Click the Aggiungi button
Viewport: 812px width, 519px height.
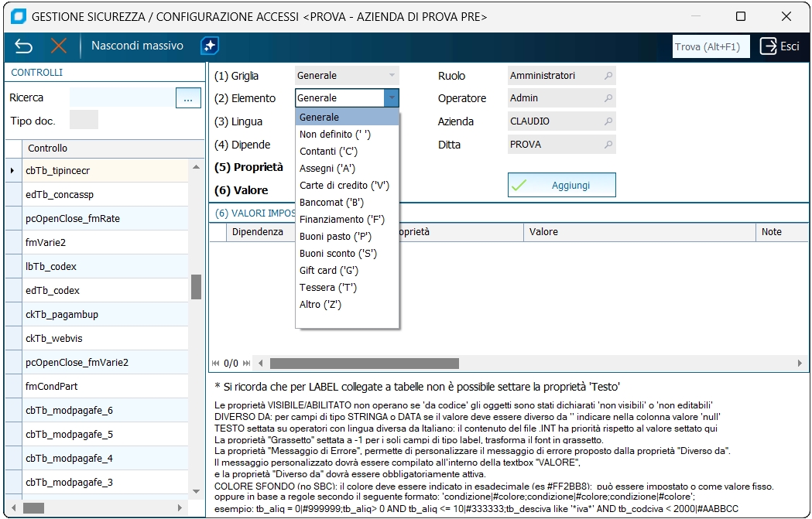click(561, 185)
